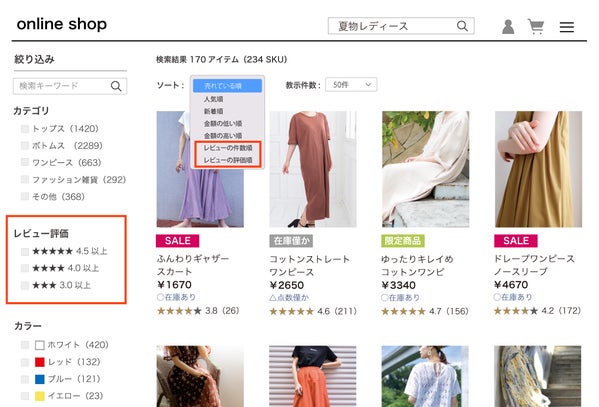The height and width of the screenshot is (407, 599).
Task: Check the ボトムス (2289) category box
Action: [x=25, y=146]
